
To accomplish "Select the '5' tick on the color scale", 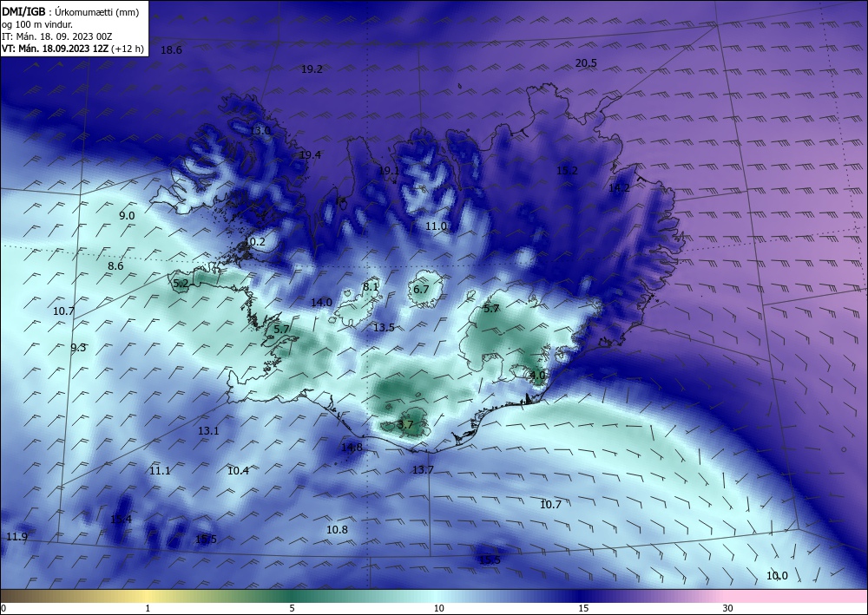I will click(x=292, y=609).
